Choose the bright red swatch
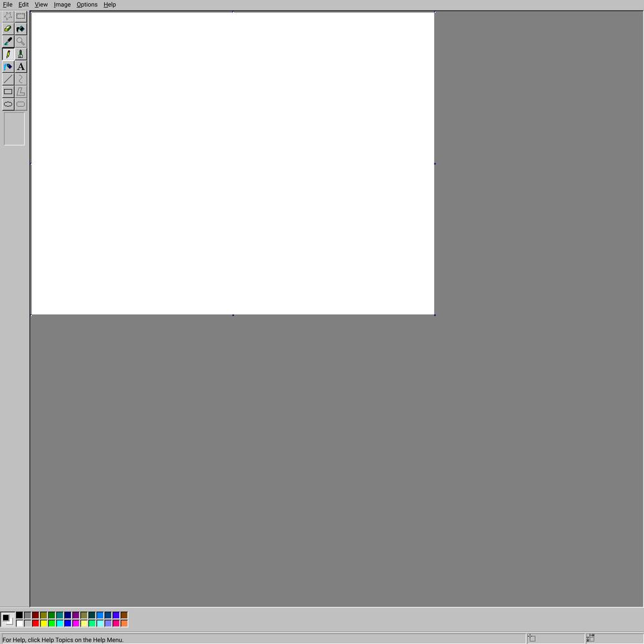Viewport: 644px width, 644px height. [35, 623]
